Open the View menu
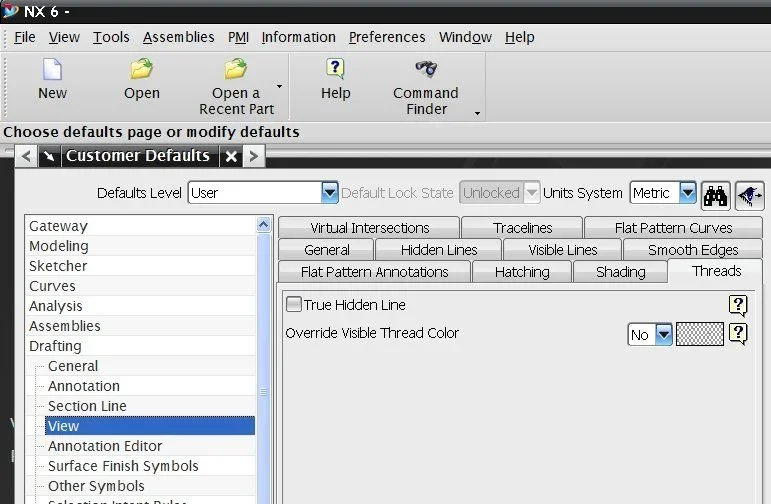 pos(64,37)
